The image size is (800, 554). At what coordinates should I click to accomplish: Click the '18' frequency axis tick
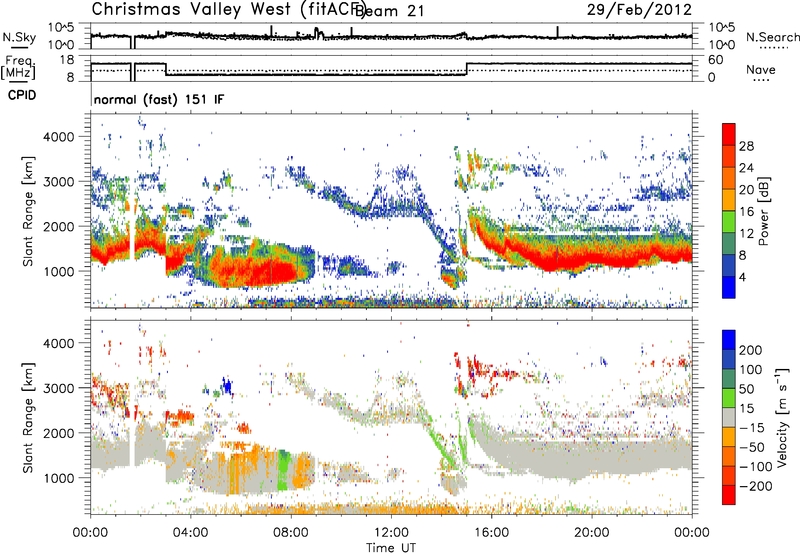[x=67, y=60]
